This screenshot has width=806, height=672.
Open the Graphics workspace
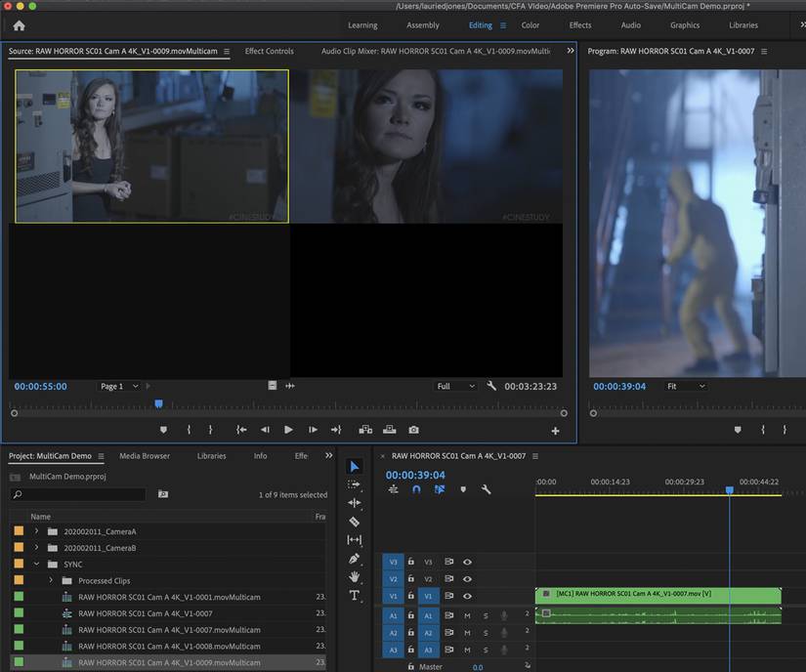click(x=684, y=24)
